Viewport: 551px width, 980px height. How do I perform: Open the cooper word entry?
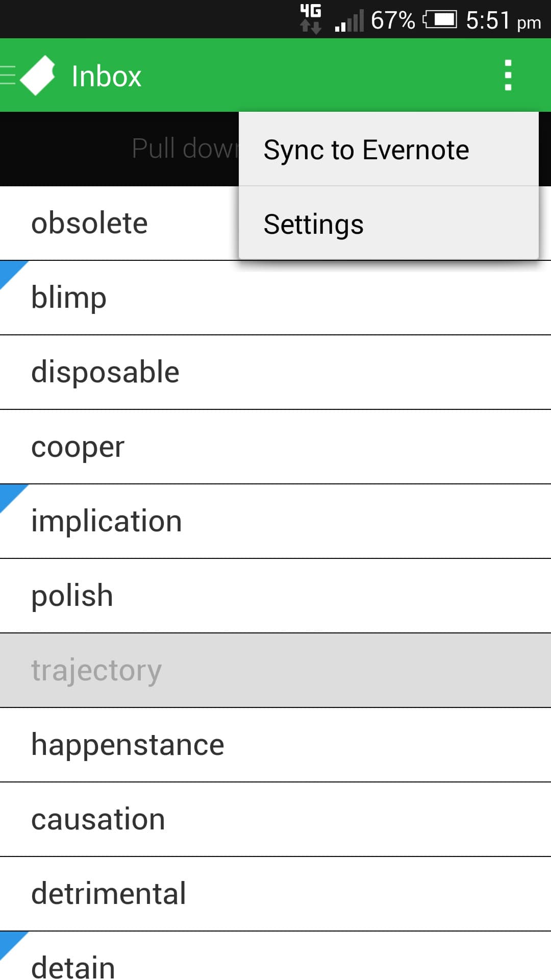pos(78,447)
